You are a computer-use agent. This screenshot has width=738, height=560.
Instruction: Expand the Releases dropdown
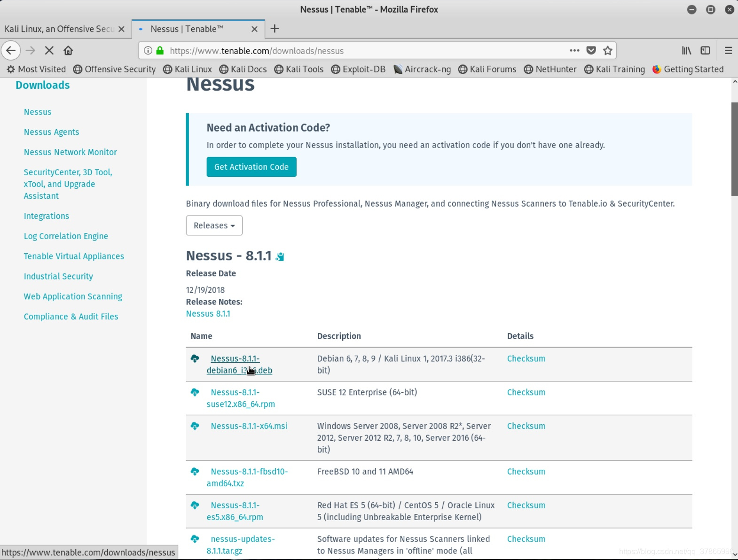214,226
